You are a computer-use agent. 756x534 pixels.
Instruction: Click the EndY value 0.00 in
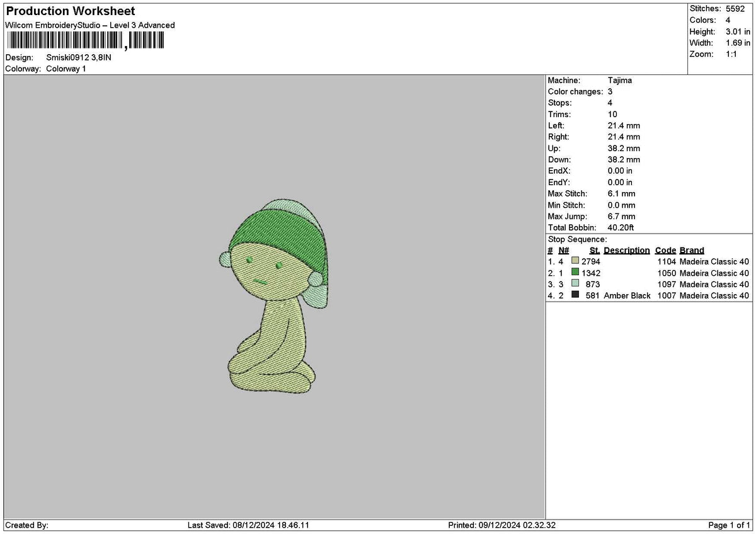[621, 183]
